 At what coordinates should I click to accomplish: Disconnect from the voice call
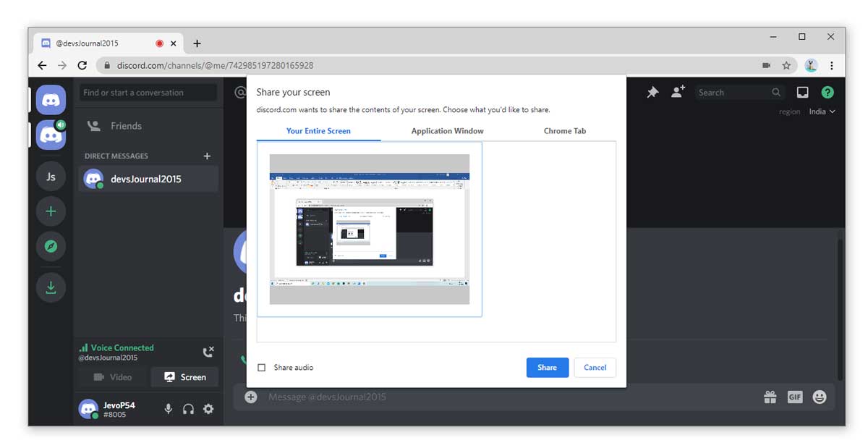coord(208,352)
